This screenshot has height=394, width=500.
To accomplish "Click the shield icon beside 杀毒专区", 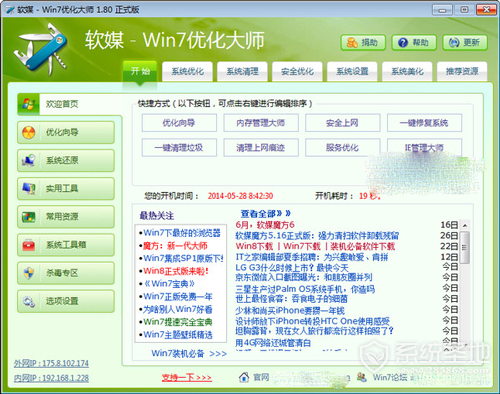I will pyautogui.click(x=29, y=273).
